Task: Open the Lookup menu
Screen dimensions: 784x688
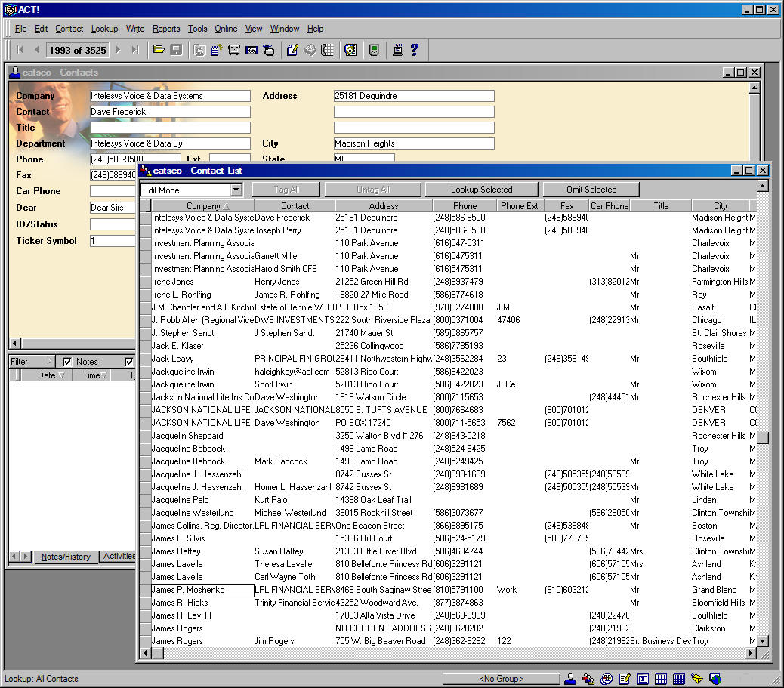Action: pos(104,29)
